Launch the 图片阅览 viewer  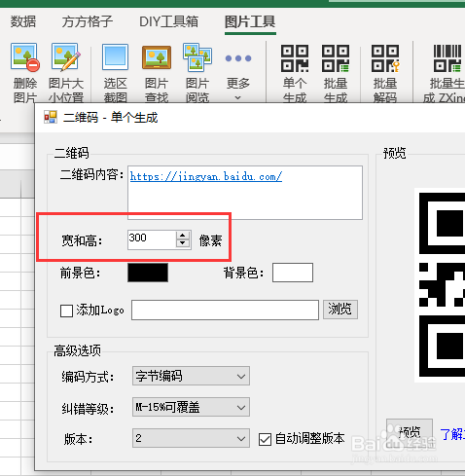coord(197,57)
